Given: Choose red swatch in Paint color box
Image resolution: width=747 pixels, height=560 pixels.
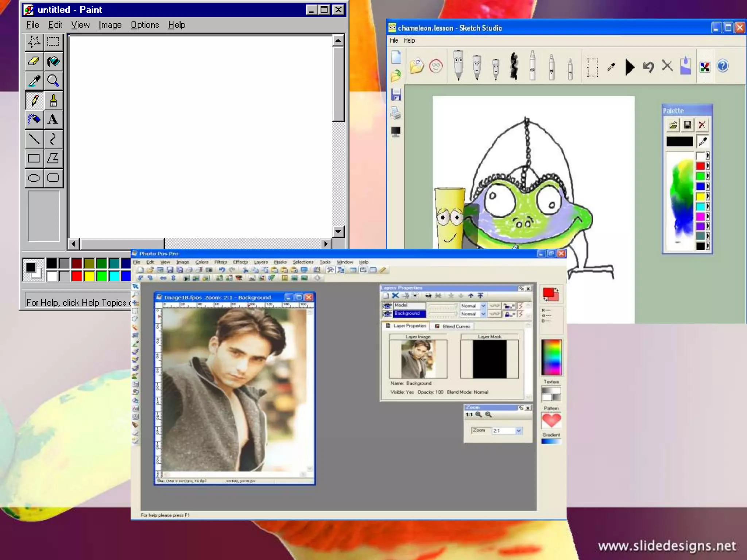Looking at the screenshot, I should pyautogui.click(x=77, y=276).
